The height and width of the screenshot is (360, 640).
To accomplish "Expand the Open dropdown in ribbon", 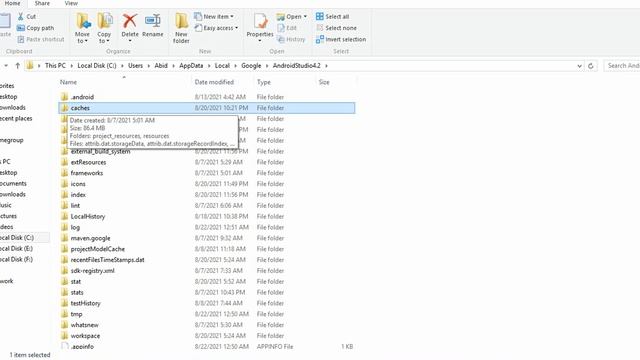I will (305, 17).
